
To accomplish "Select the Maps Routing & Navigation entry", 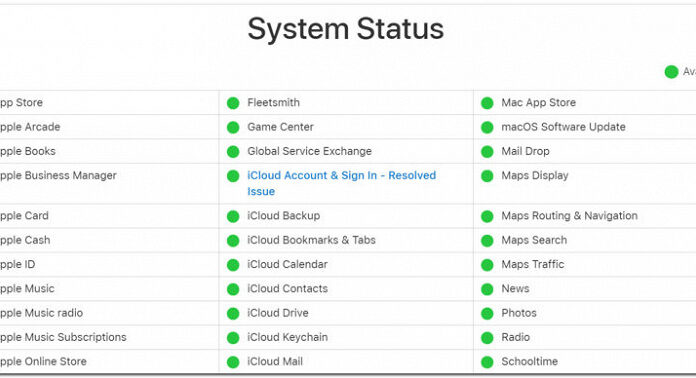I will point(569,216).
